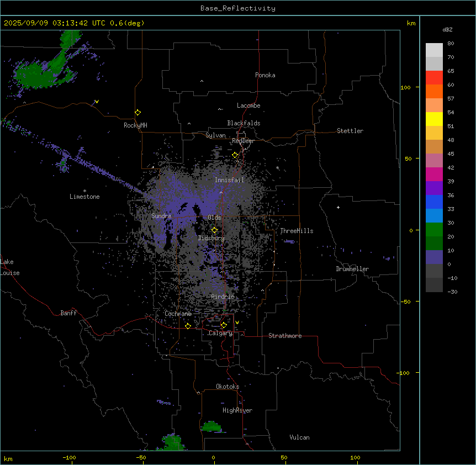Pick the white top swatch of dBZ legend
Screen dimensions: 476x465
(434, 50)
